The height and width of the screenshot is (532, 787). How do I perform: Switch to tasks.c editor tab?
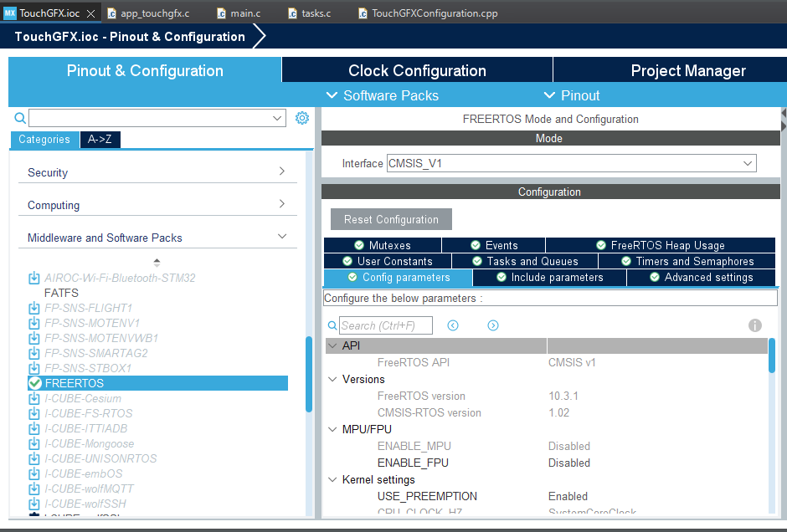(310, 13)
